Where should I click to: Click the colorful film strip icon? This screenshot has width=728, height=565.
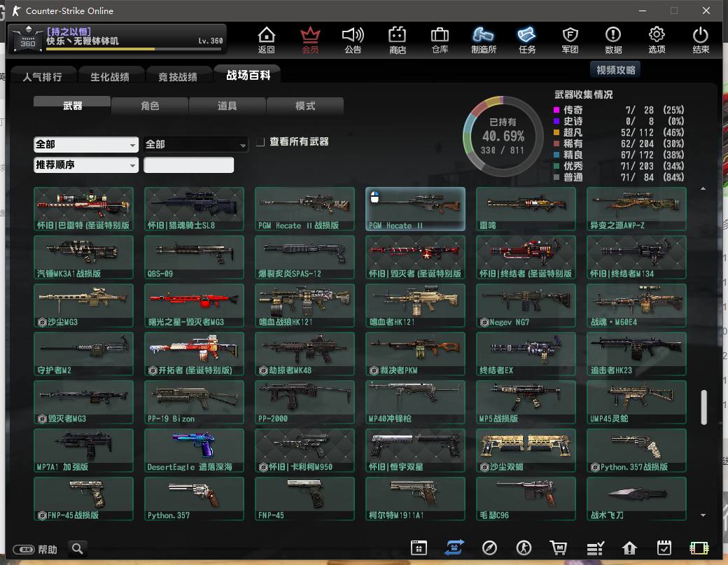point(699,547)
